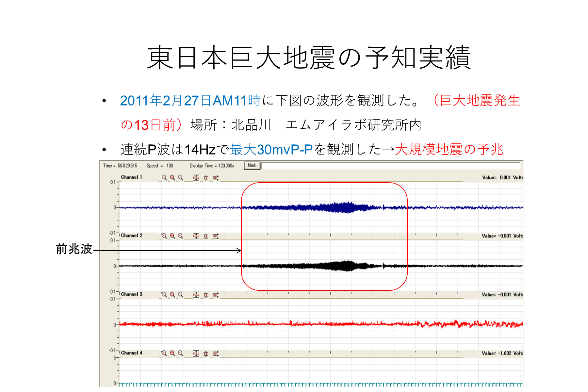
Task: Click Channel 3 FULL scale icon
Action: coord(196,295)
